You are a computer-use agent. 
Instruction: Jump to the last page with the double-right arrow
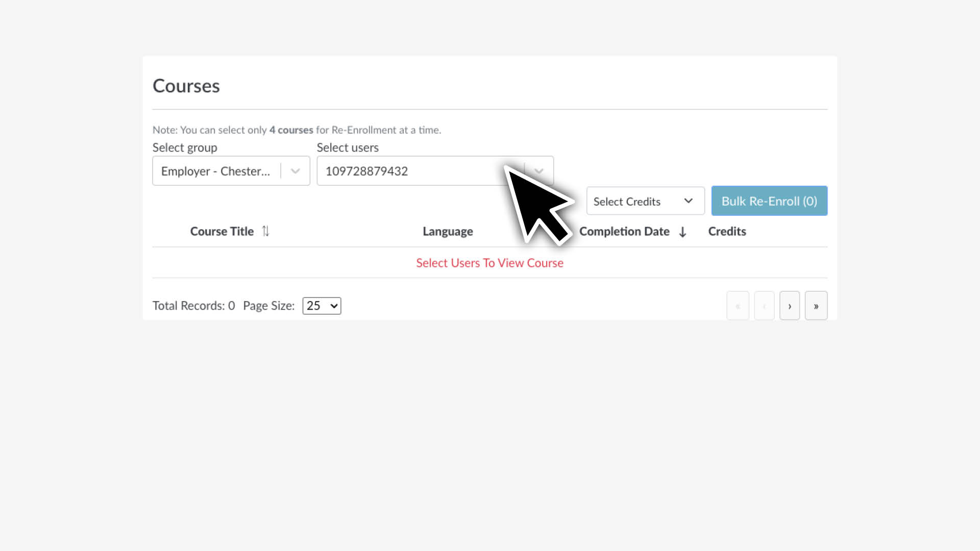[x=816, y=306]
